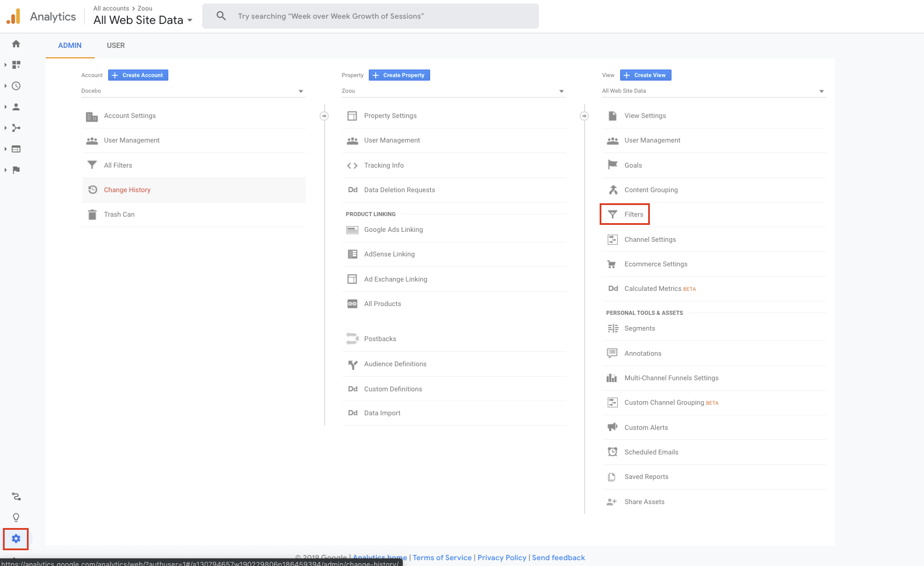924x566 pixels.
Task: Click the Realtime clock icon
Action: pyautogui.click(x=16, y=86)
